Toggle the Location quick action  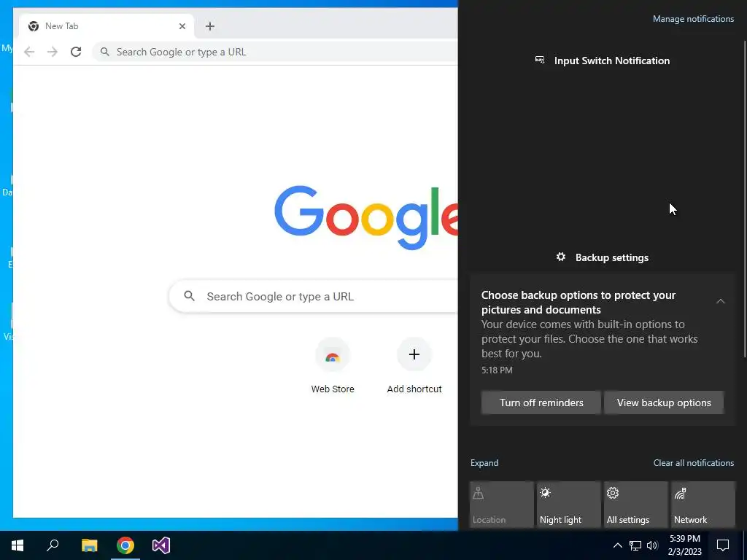coord(502,505)
